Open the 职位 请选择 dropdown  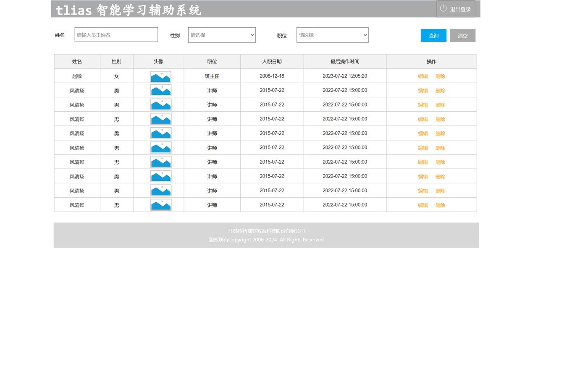pyautogui.click(x=333, y=35)
